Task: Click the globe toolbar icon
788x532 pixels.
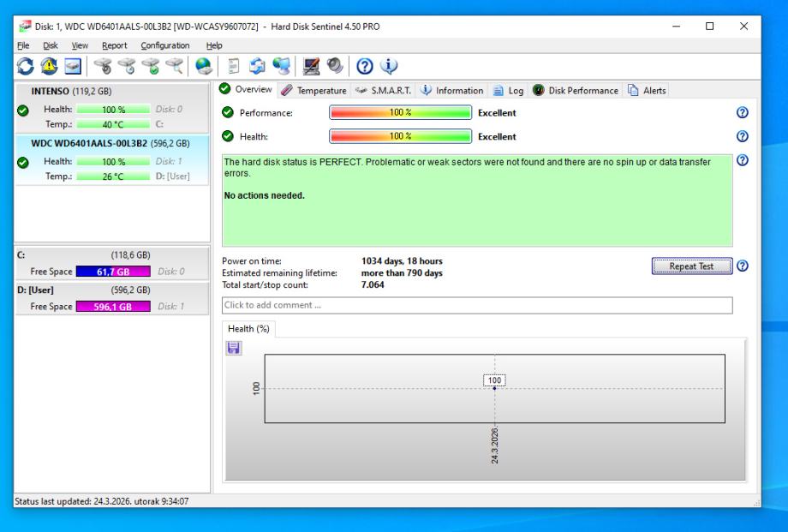Action: click(x=203, y=65)
